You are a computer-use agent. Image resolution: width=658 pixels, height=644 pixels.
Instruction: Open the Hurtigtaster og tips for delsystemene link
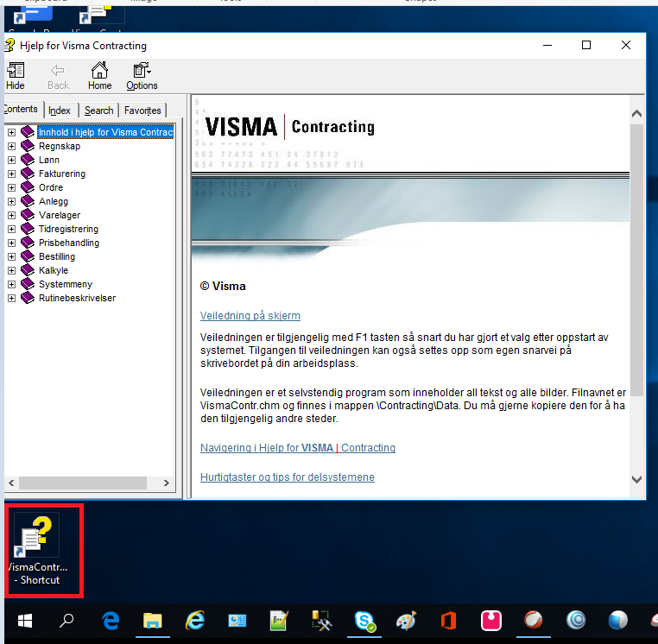(x=288, y=477)
